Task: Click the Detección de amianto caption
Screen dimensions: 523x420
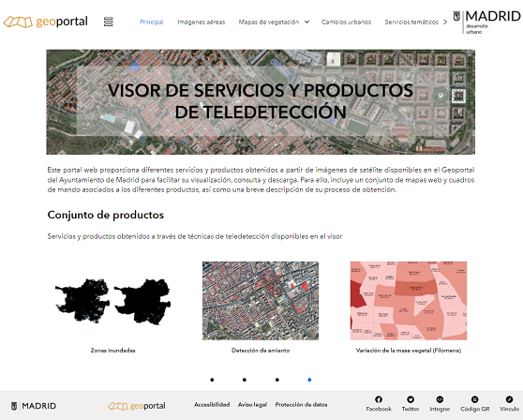Action: [x=261, y=351]
